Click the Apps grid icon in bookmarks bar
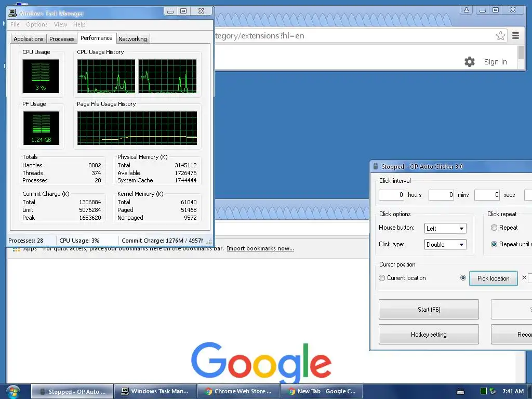532x399 pixels. coord(16,249)
